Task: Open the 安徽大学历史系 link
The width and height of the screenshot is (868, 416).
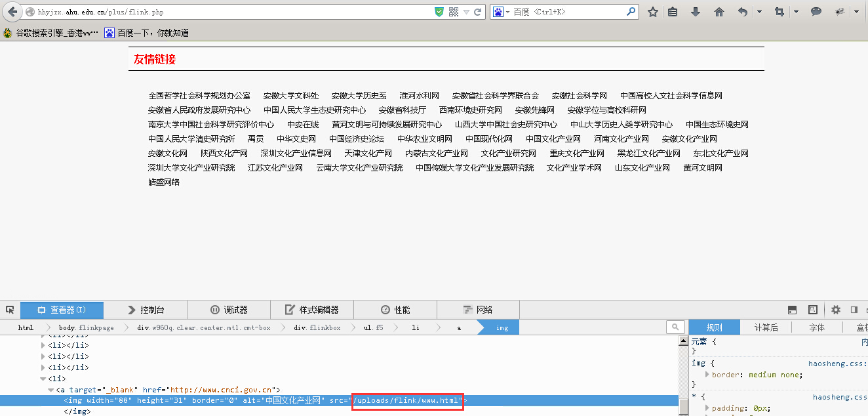Action: 359,96
